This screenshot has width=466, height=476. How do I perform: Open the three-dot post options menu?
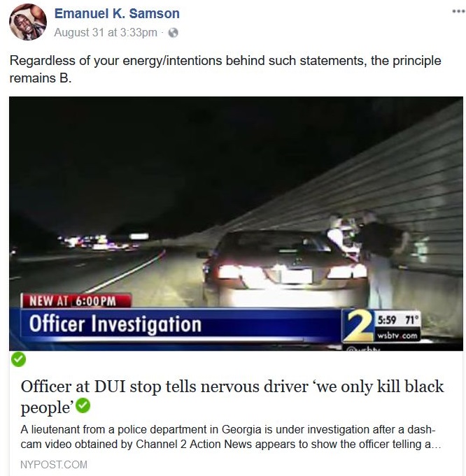(x=458, y=11)
